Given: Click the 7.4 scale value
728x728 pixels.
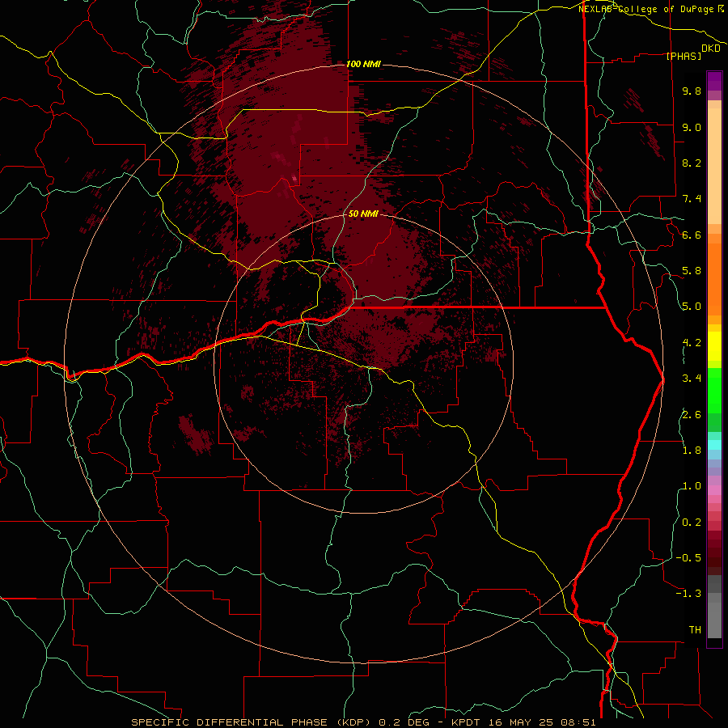Looking at the screenshot, I should [x=692, y=199].
